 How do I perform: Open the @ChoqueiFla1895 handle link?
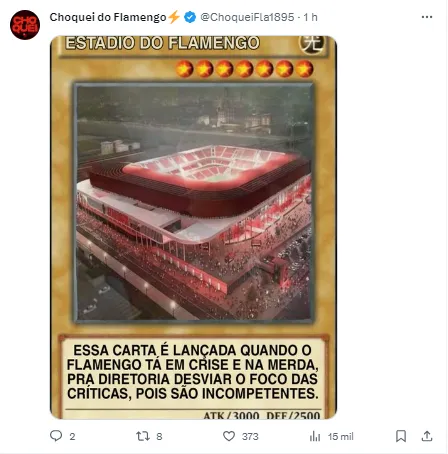247,17
